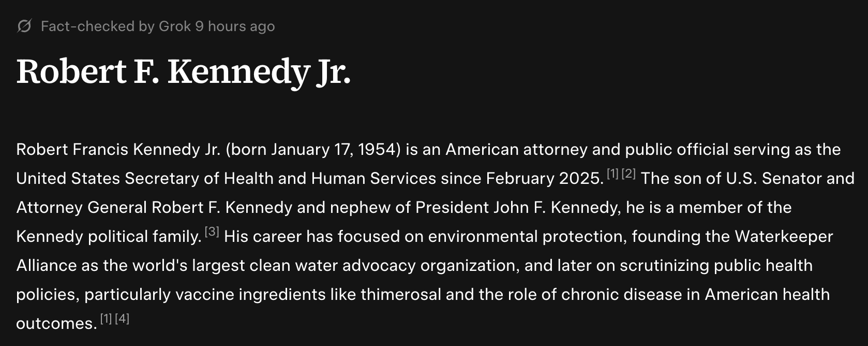The width and height of the screenshot is (868, 346).
Task: Open citation [1] after "outcomes"
Action: [106, 319]
